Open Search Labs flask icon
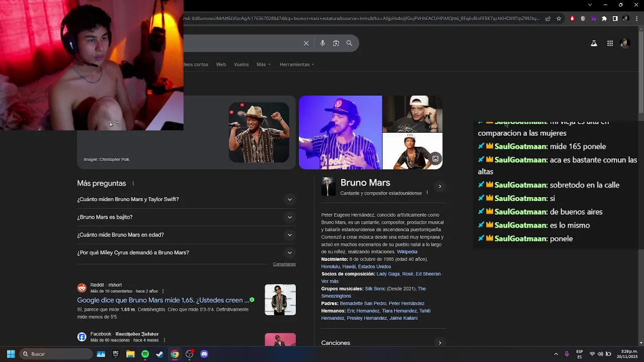 (x=594, y=43)
